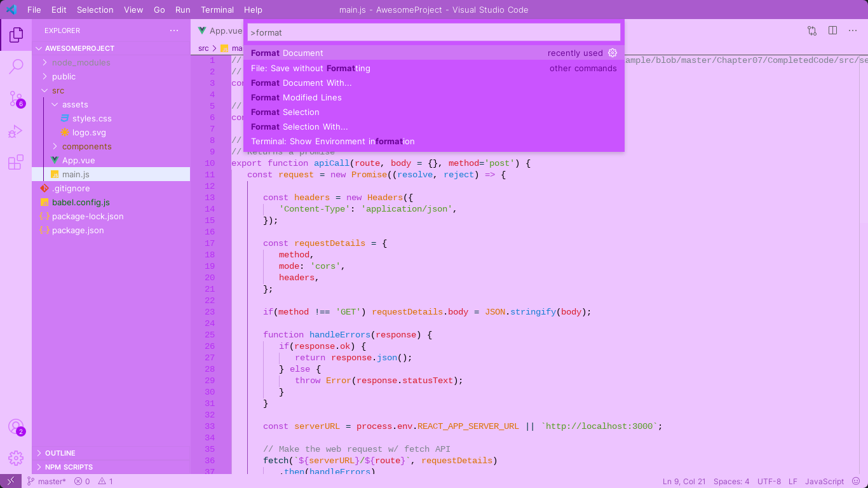Screen dimensions: 868x488
Task: Choose Format Document With... command
Action: [x=433, y=83]
